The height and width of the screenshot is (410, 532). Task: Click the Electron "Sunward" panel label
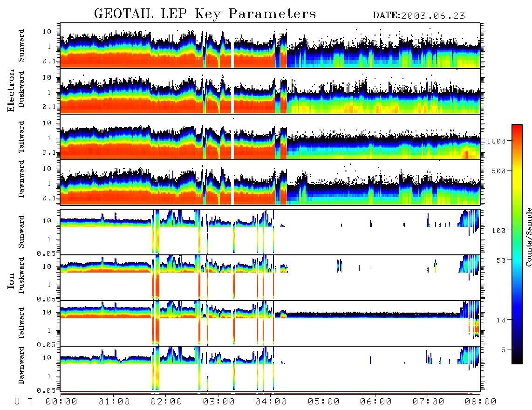pos(21,46)
